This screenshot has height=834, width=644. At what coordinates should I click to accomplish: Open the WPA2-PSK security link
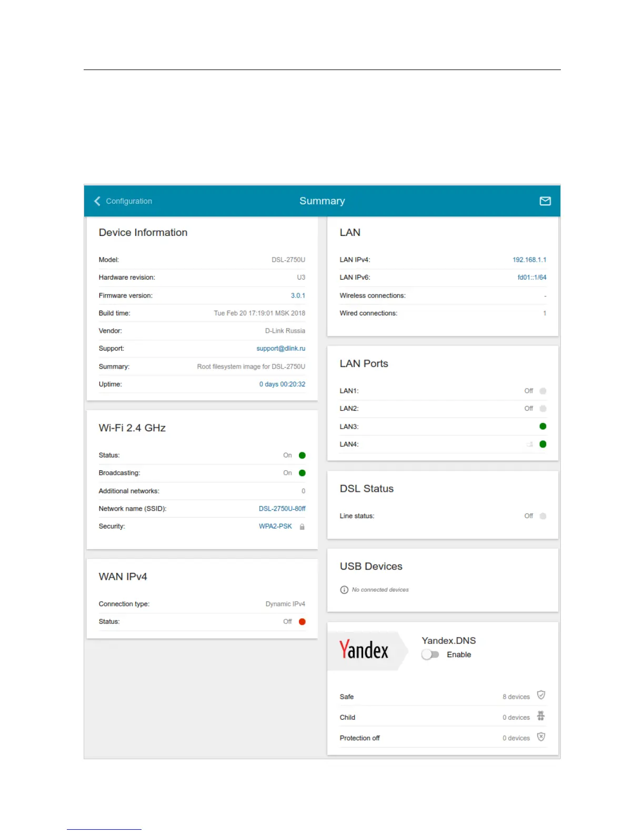pyautogui.click(x=275, y=527)
